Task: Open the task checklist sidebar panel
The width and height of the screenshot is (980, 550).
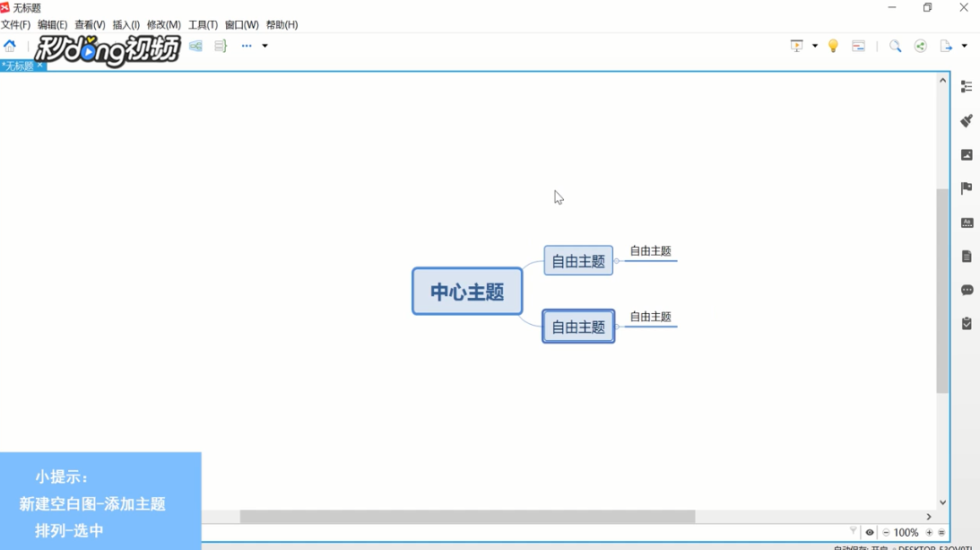Action: (x=967, y=324)
